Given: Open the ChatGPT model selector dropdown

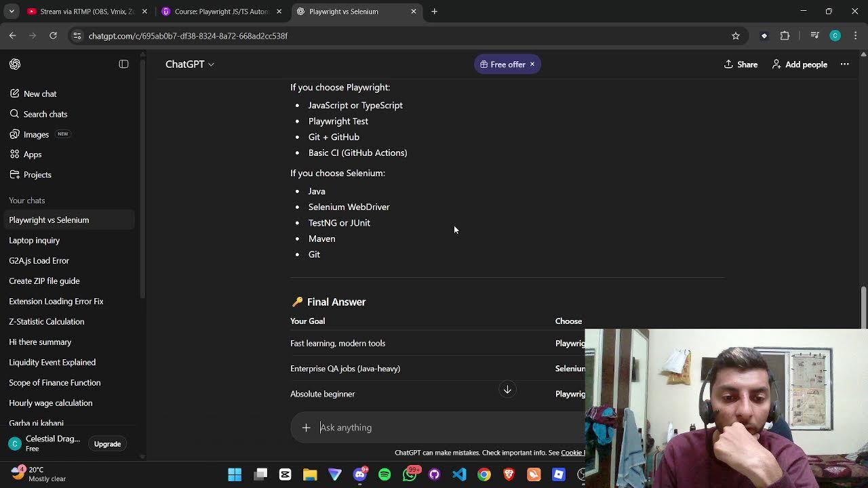Looking at the screenshot, I should pyautogui.click(x=190, y=64).
